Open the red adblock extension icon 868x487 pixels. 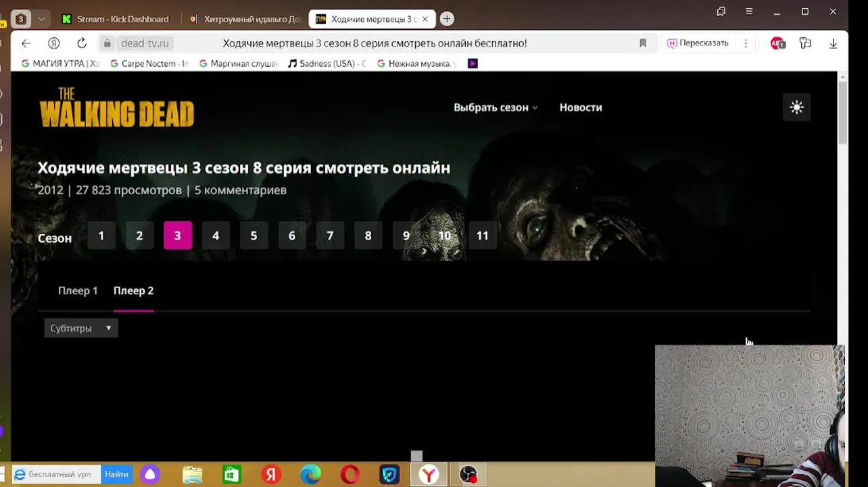(x=778, y=43)
